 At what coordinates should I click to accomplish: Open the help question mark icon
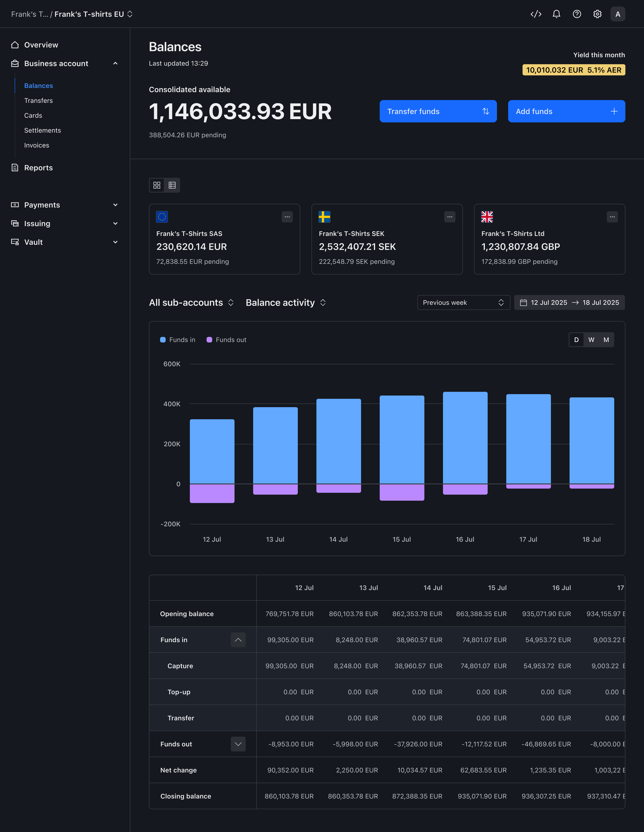577,14
